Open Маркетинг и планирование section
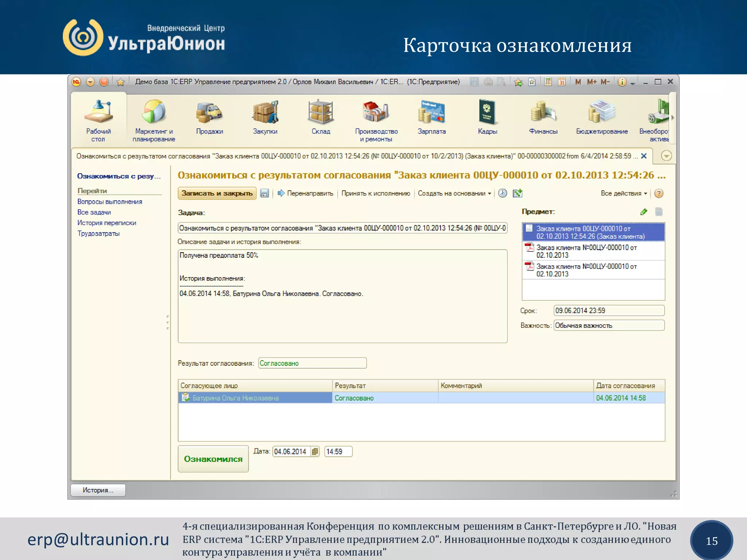This screenshot has width=747, height=560. tap(154, 120)
